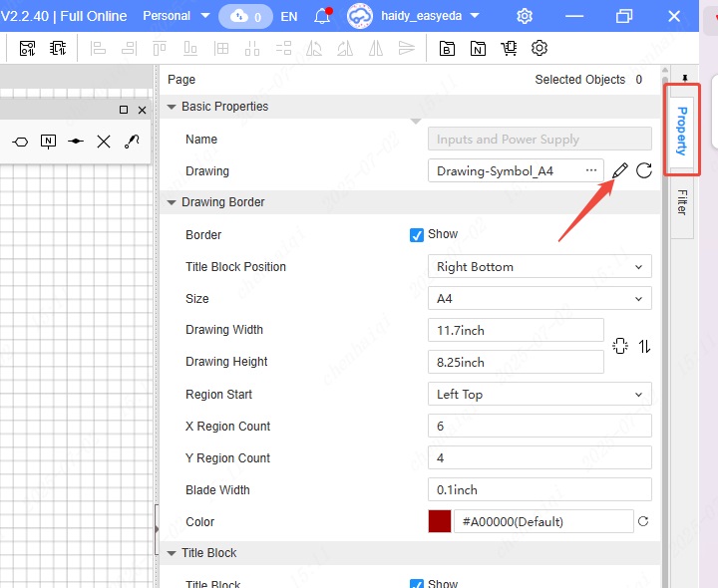Switch to the Filter tab
This screenshot has width=718, height=588.
pyautogui.click(x=682, y=201)
